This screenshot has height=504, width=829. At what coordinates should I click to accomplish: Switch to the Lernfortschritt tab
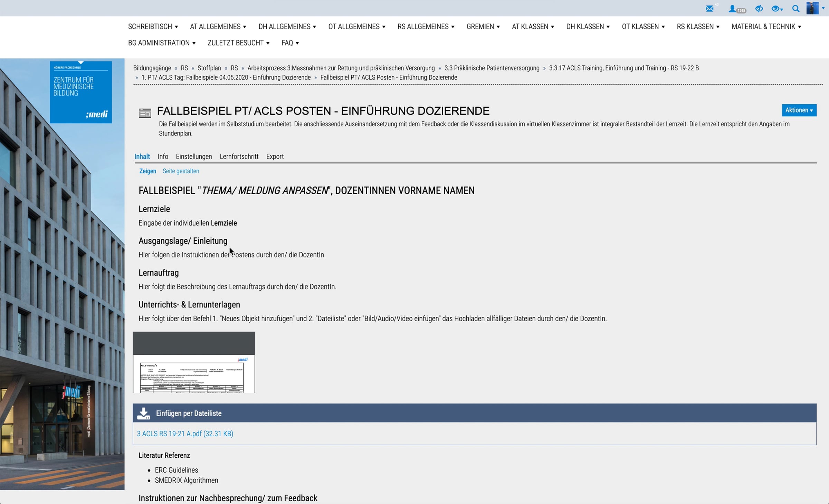pos(239,156)
